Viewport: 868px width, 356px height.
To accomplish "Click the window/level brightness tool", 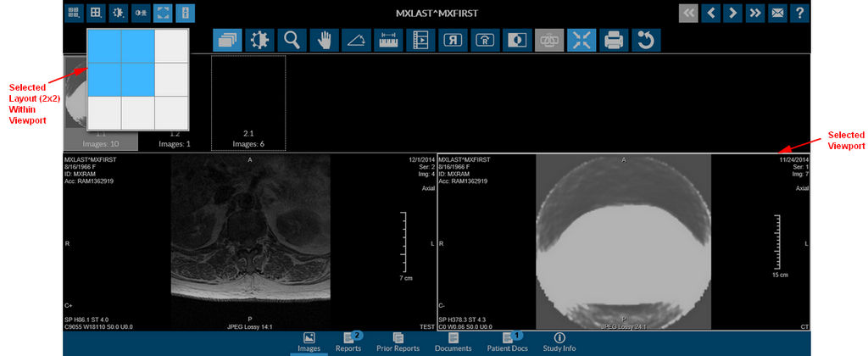I will (x=259, y=40).
